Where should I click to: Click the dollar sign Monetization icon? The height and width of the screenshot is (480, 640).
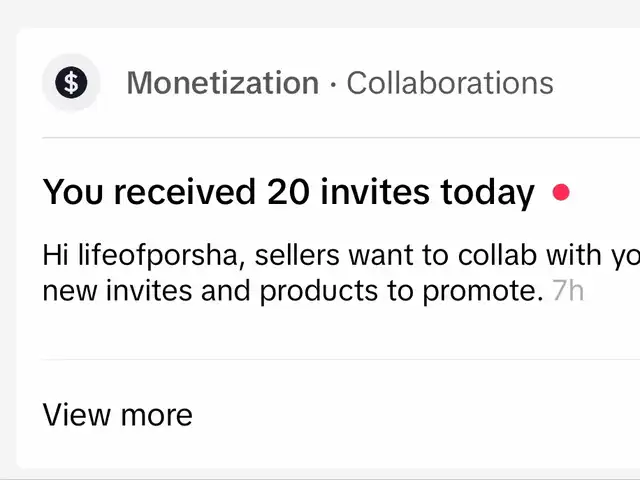[x=71, y=82]
